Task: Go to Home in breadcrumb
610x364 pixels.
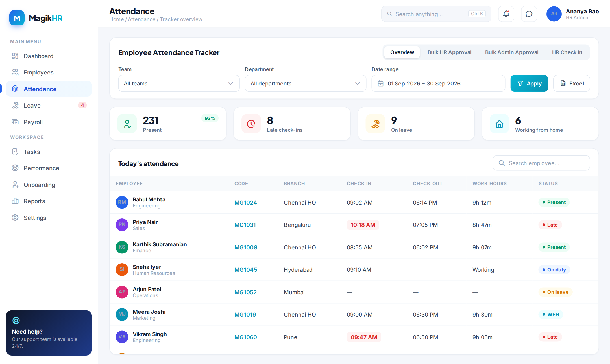Action: [x=116, y=19]
